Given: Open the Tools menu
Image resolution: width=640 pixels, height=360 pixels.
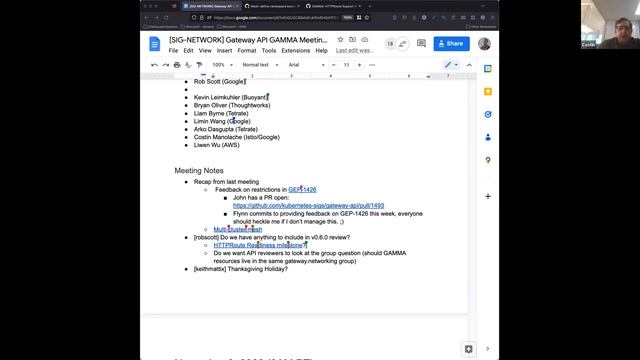Looking at the screenshot, I should click(269, 51).
